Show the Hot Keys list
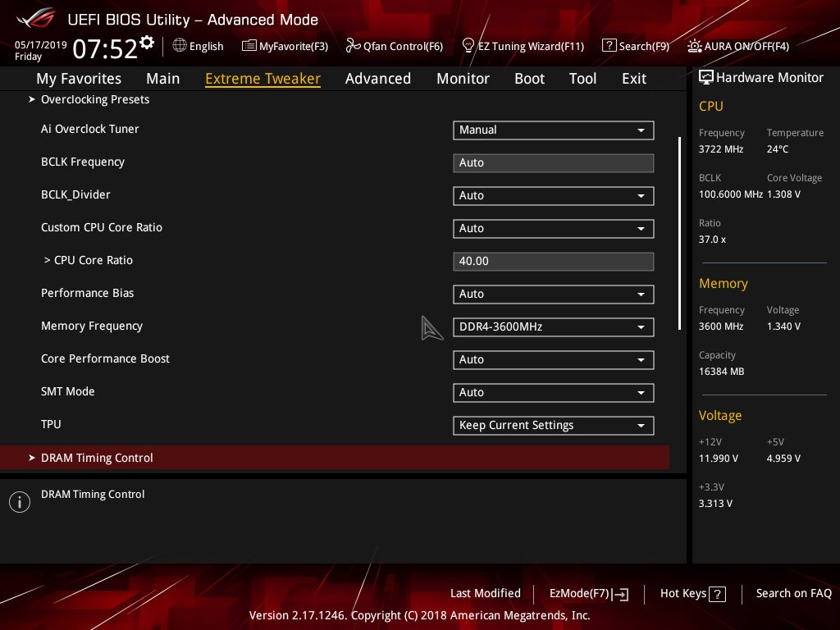Screen dimensions: 840x630 point(692,594)
